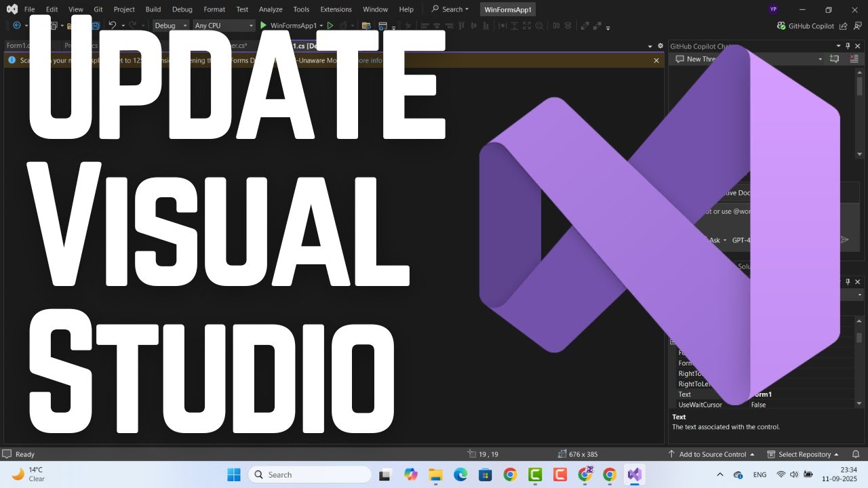
Task: Open the Ask mode dropdown
Action: click(717, 240)
